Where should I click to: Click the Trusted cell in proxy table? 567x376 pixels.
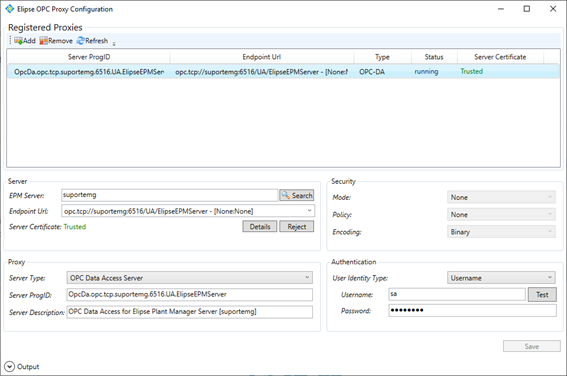coord(471,71)
